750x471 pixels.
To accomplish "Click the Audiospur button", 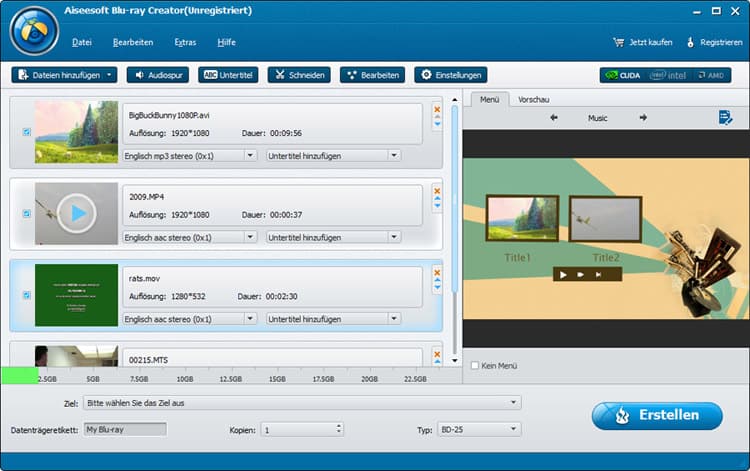I will coord(158,75).
